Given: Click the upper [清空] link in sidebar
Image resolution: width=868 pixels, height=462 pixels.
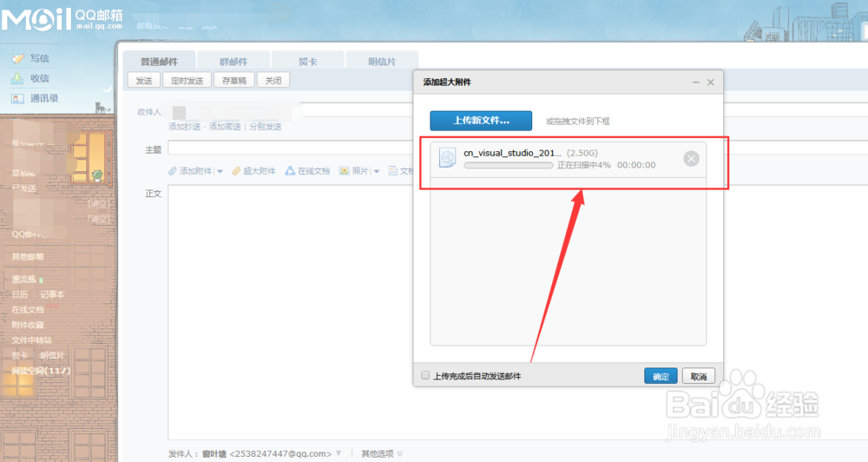Looking at the screenshot, I should click(99, 204).
